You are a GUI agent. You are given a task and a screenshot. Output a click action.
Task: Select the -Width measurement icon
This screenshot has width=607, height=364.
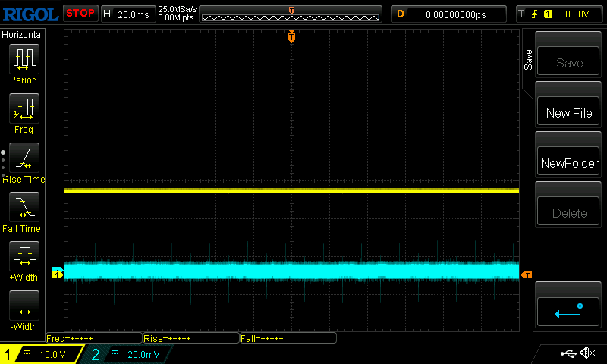point(24,306)
